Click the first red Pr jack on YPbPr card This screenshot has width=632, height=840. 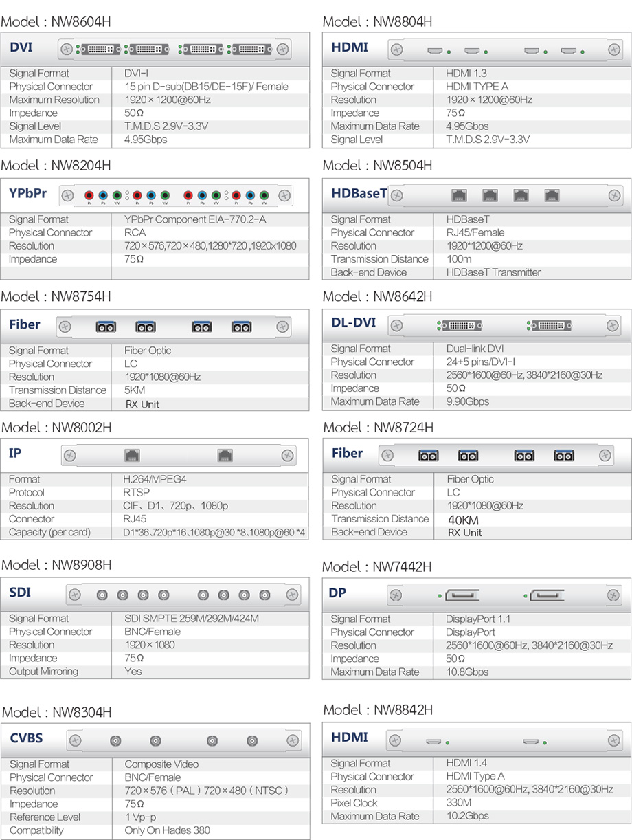pos(89,195)
